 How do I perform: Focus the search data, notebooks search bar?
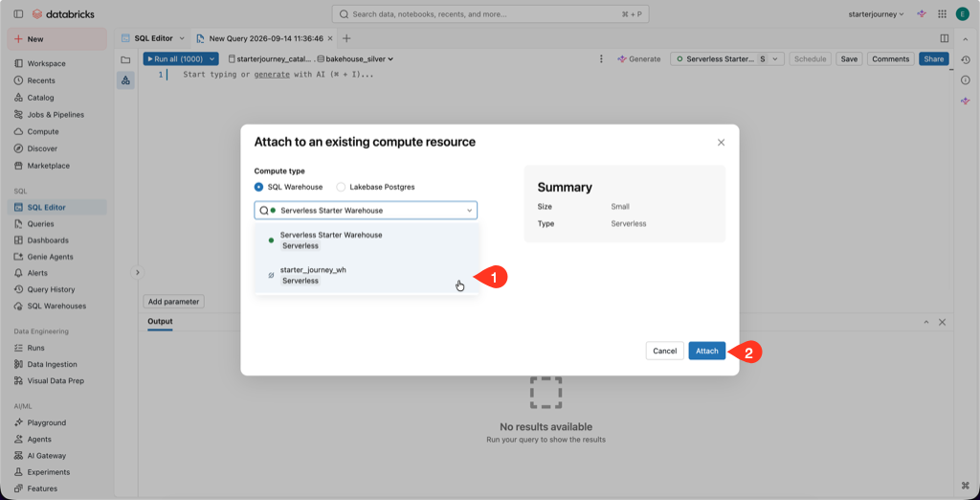(x=490, y=13)
